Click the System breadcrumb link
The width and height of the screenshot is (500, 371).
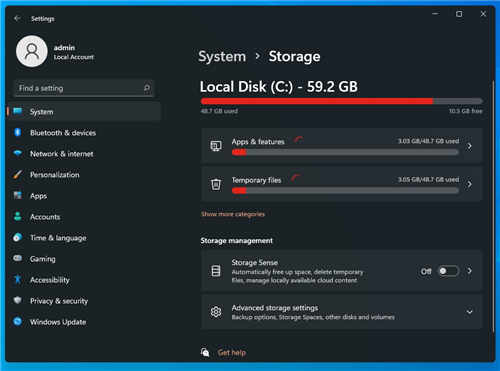pos(222,56)
